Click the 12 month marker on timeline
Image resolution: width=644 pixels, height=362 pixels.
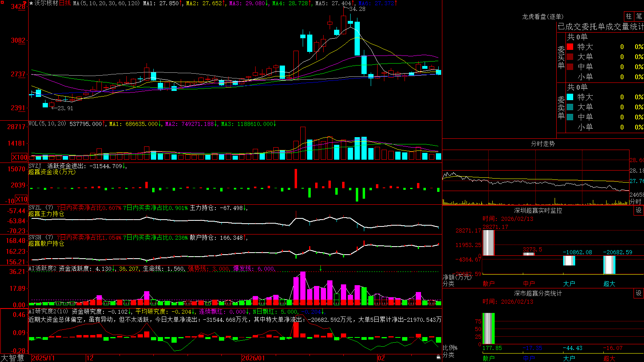coord(90,358)
